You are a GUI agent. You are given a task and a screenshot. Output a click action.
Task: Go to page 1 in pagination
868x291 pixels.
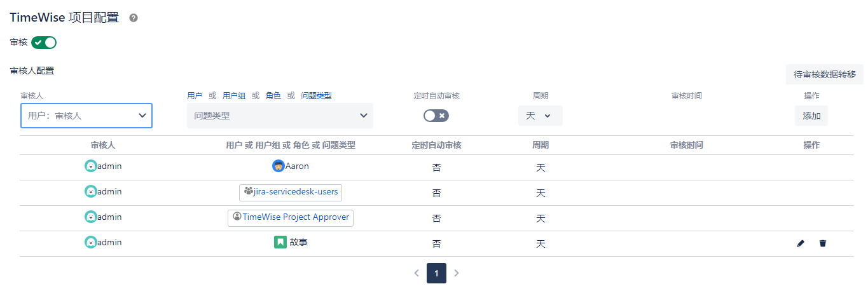(x=436, y=273)
